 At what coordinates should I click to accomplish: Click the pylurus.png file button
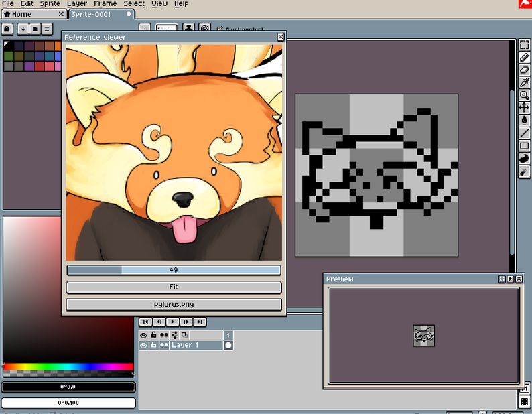click(x=174, y=305)
